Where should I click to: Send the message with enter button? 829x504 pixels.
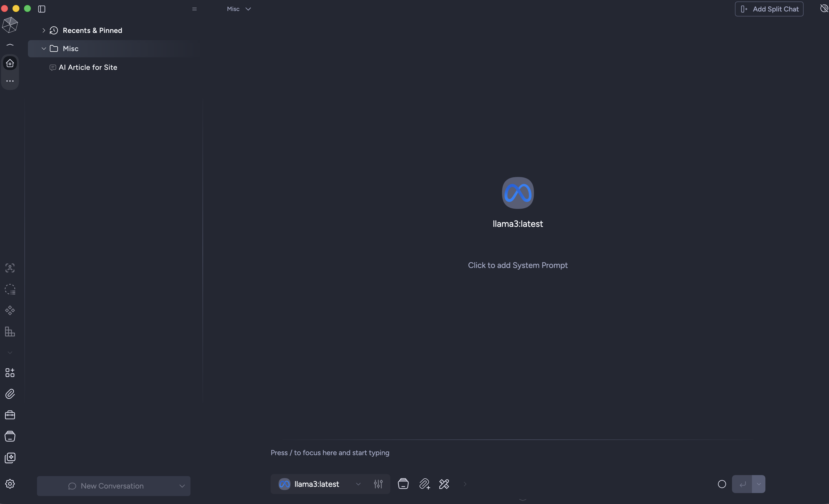pos(742,484)
